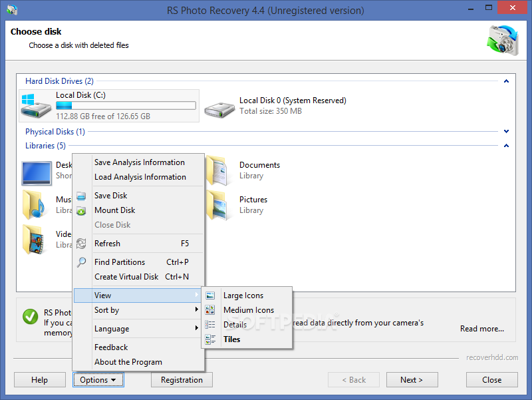Expand the Physical Disks group
Viewport: 532px width, 400px height.
tap(506, 131)
